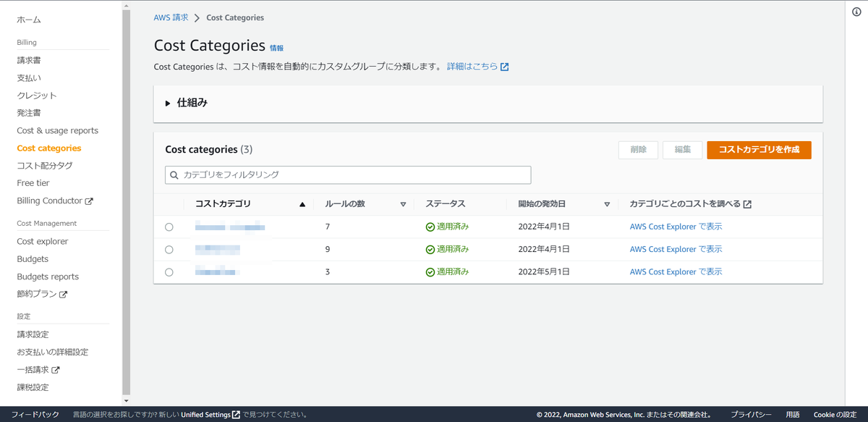This screenshot has height=422, width=868.
Task: Open Budgets in the sidebar
Action: pos(33,259)
